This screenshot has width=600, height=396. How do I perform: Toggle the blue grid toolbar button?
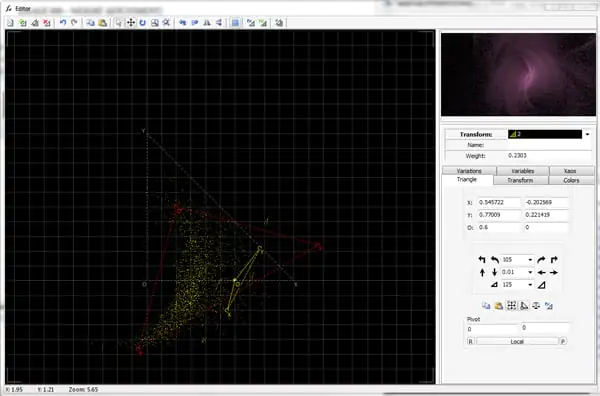[235, 23]
